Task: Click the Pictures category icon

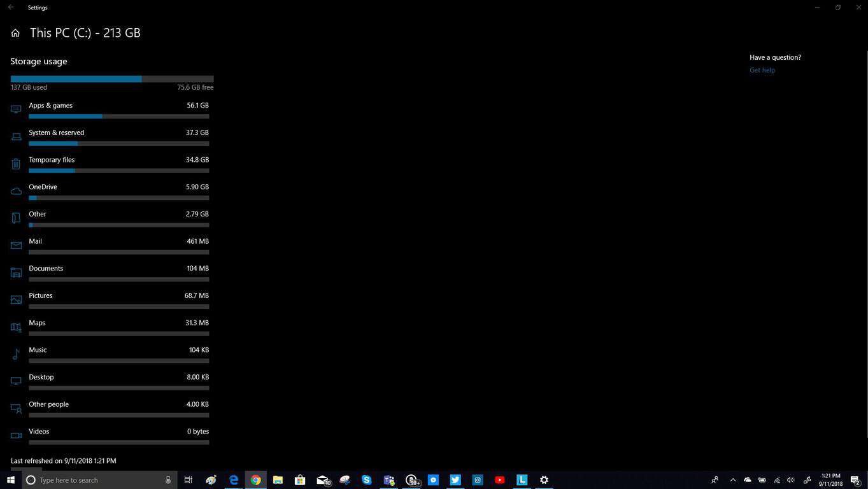Action: [x=16, y=300]
